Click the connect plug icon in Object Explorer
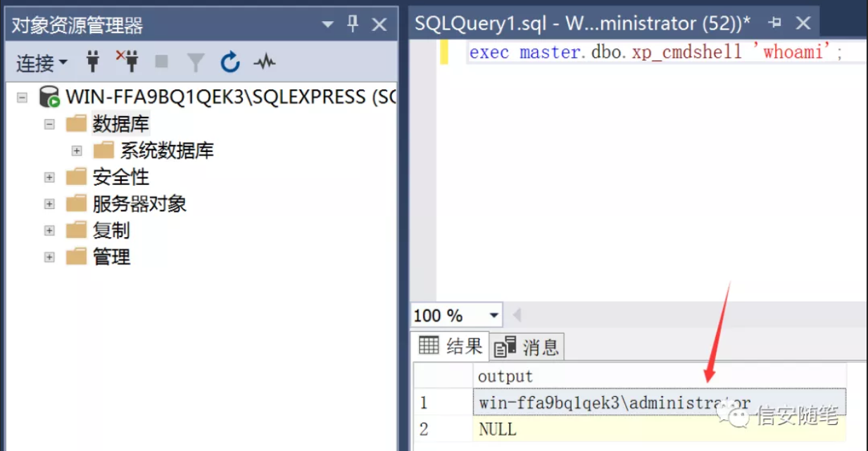This screenshot has width=868, height=451. (x=92, y=62)
